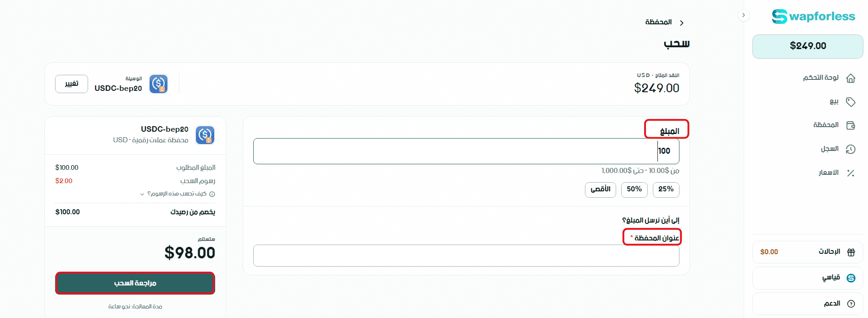Select the الأقصى maximum amount option

point(601,190)
